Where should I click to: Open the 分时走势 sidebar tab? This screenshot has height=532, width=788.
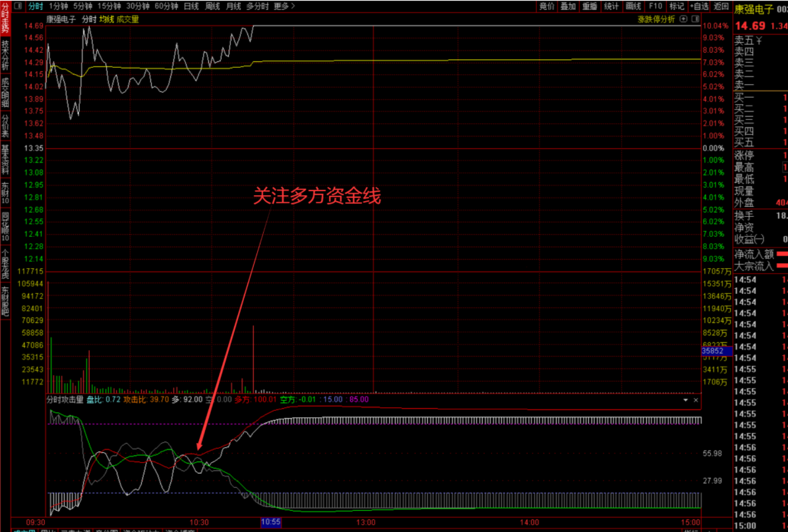tap(5, 18)
